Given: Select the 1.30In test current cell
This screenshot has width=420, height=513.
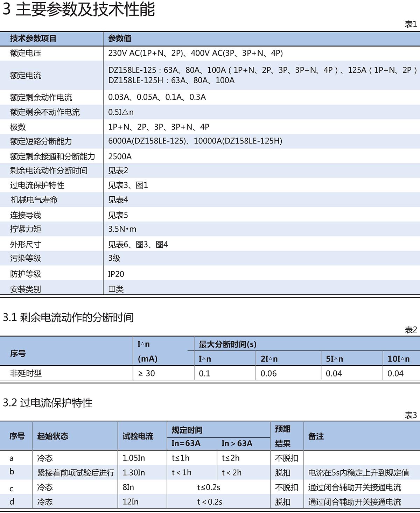Looking at the screenshot, I should 134,473.
